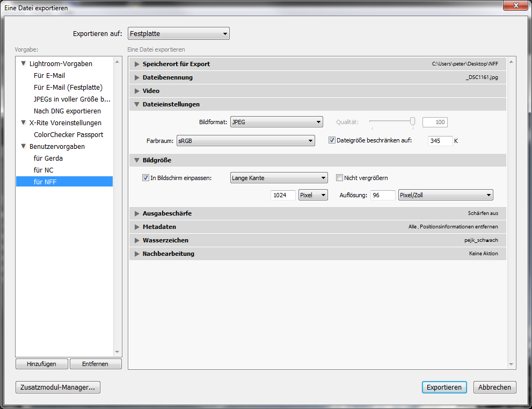This screenshot has height=409, width=532.
Task: Click the 'Keine Aktion' summary text
Action: [484, 254]
